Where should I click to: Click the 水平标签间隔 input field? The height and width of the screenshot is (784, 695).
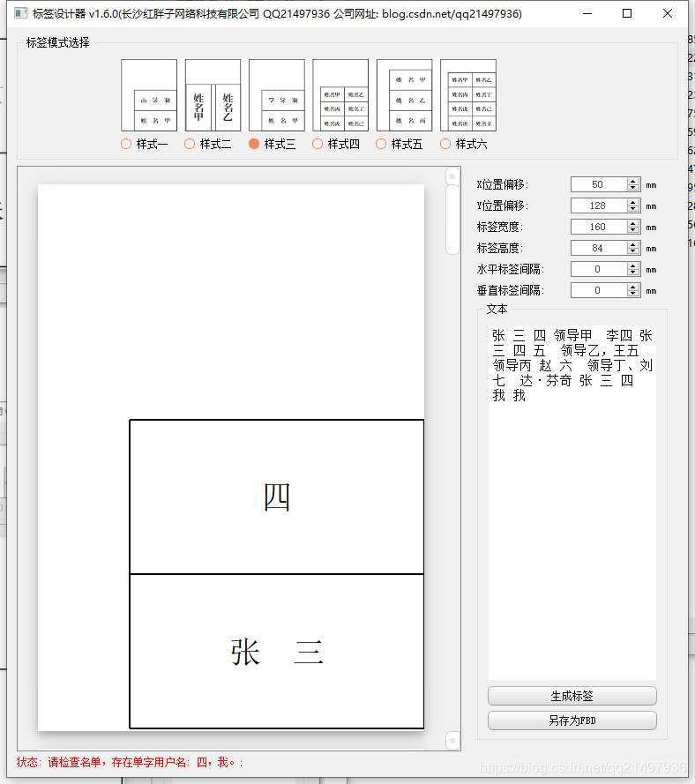[x=599, y=269]
